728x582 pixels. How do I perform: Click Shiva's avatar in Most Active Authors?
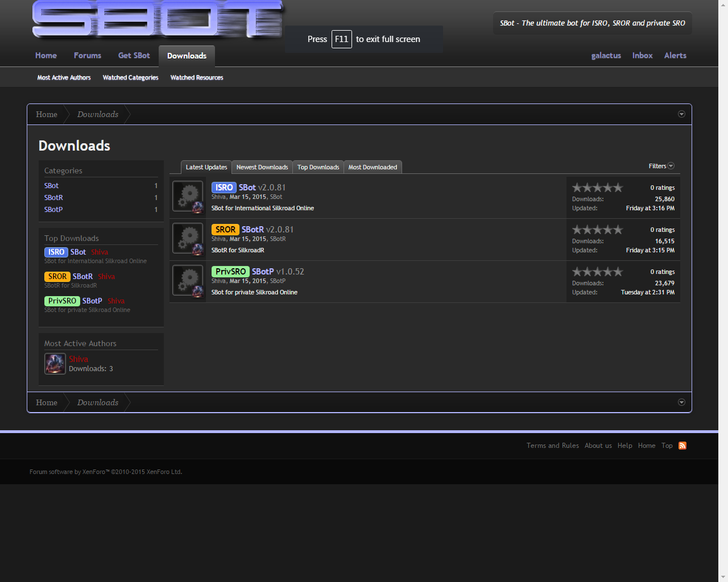tap(55, 364)
